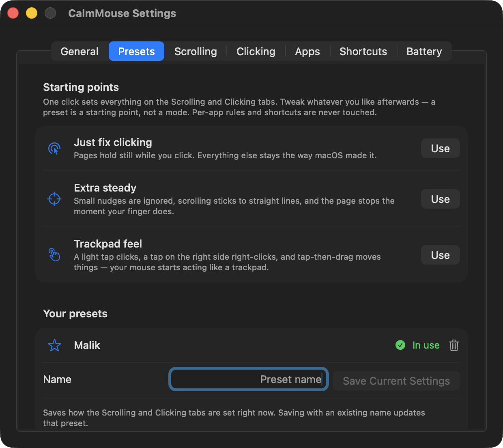Use the Trackpad feel preset
This screenshot has height=448, width=503.
point(440,255)
